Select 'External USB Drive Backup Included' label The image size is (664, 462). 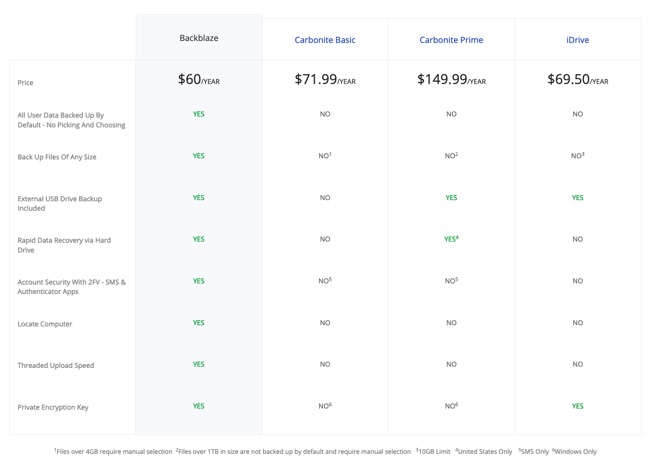click(60, 203)
